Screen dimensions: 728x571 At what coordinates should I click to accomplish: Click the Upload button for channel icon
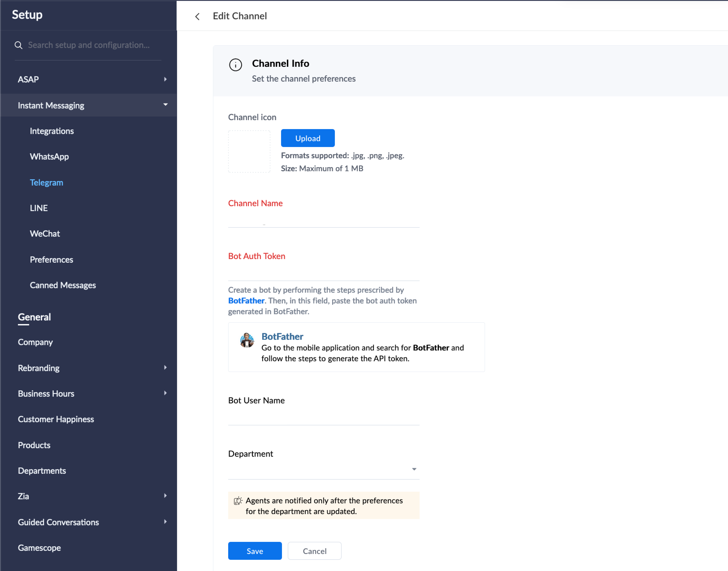308,138
